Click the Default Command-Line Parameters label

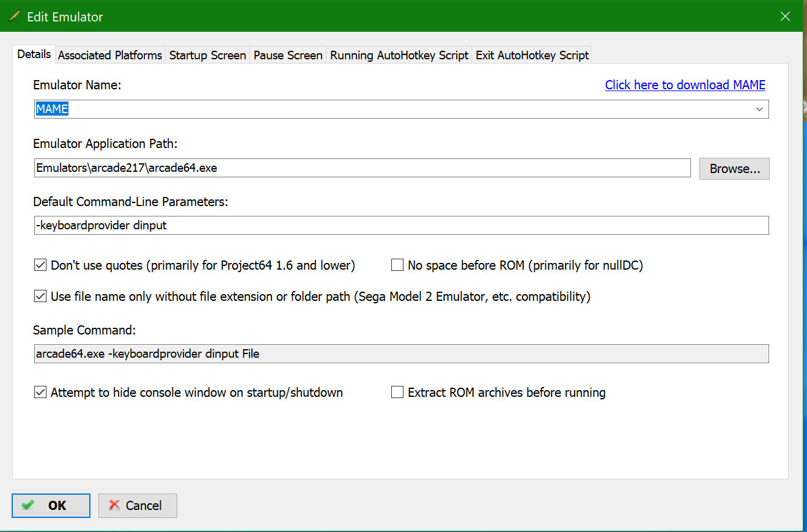[x=131, y=202]
